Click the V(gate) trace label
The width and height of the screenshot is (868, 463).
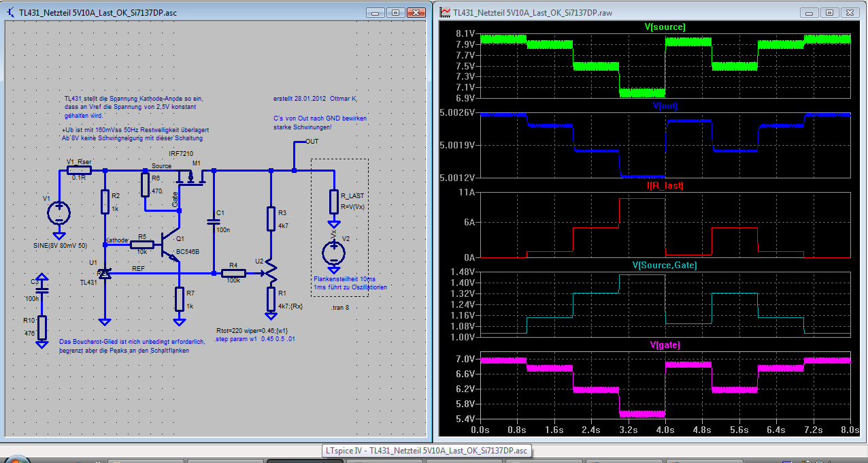[x=665, y=345]
